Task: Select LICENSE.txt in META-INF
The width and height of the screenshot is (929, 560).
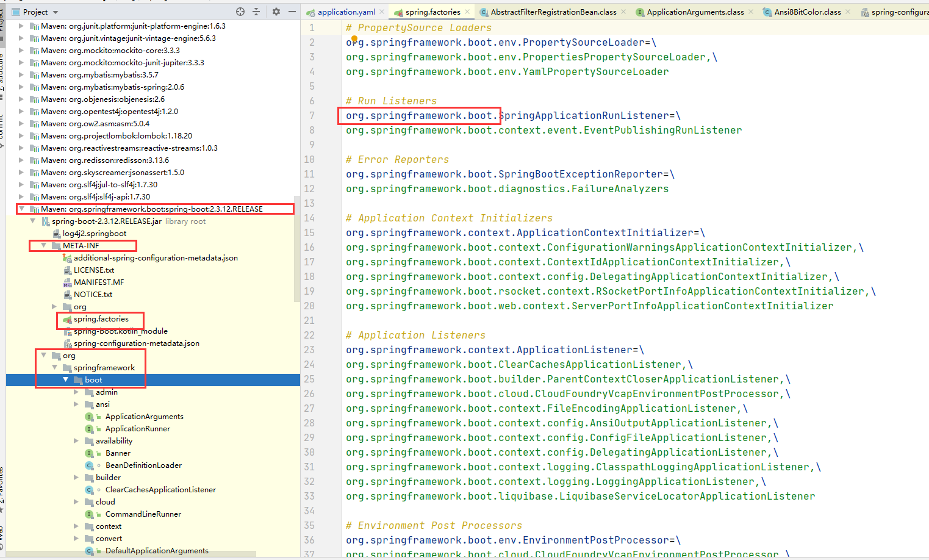Action: click(x=94, y=270)
